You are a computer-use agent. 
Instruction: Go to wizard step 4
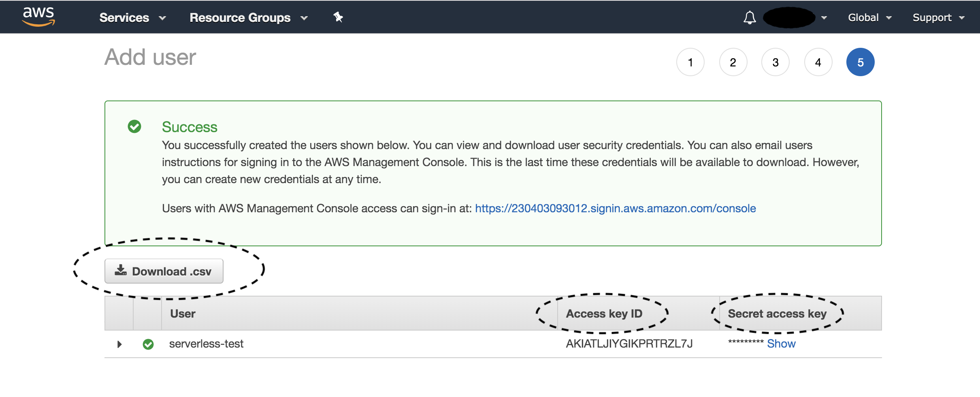[818, 62]
